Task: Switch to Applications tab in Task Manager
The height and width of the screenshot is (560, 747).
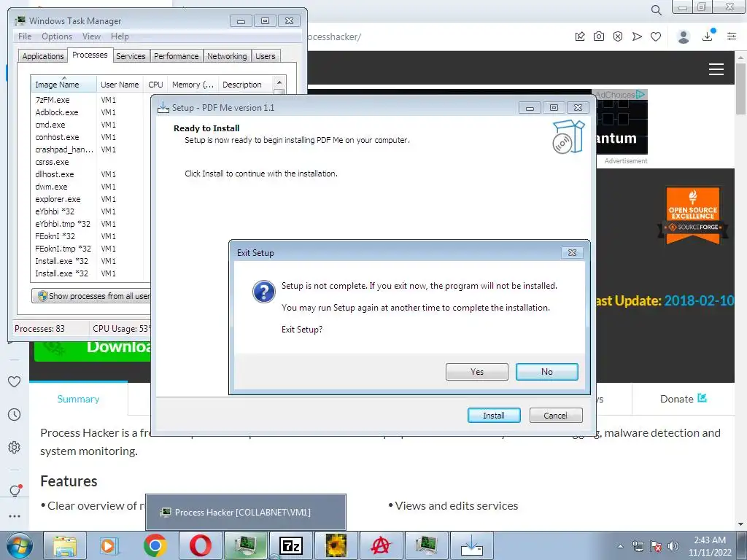Action: pos(43,56)
